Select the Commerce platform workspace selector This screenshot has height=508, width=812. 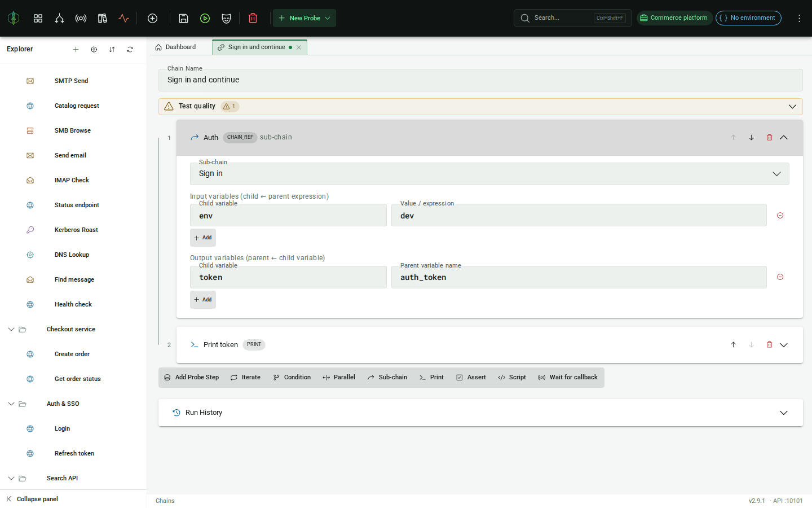click(674, 18)
